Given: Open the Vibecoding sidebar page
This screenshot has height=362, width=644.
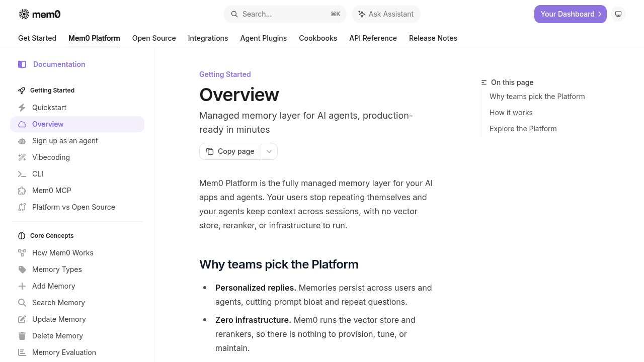Looking at the screenshot, I should 77,157.
